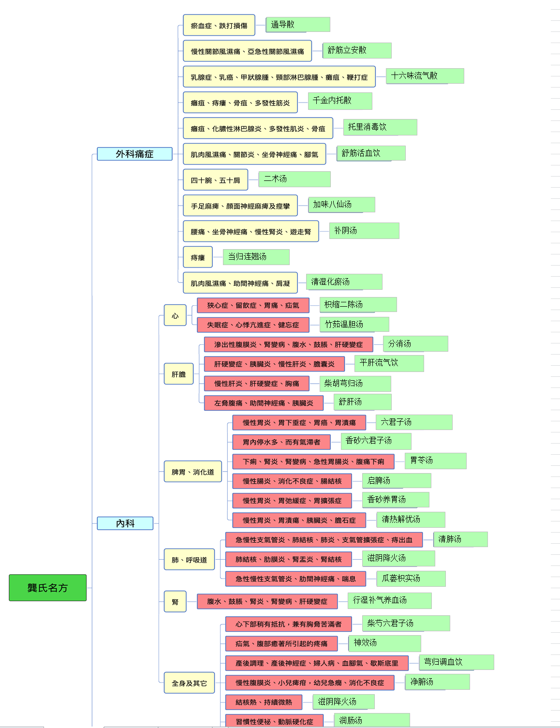Click the 脾胃、消化道 category node
The image size is (560, 728).
click(x=192, y=472)
